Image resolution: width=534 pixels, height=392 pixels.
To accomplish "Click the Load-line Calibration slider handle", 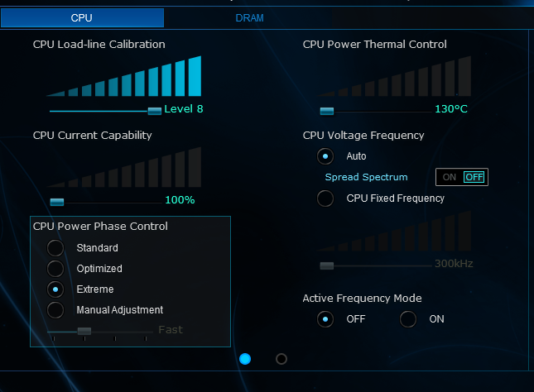I will (x=154, y=110).
